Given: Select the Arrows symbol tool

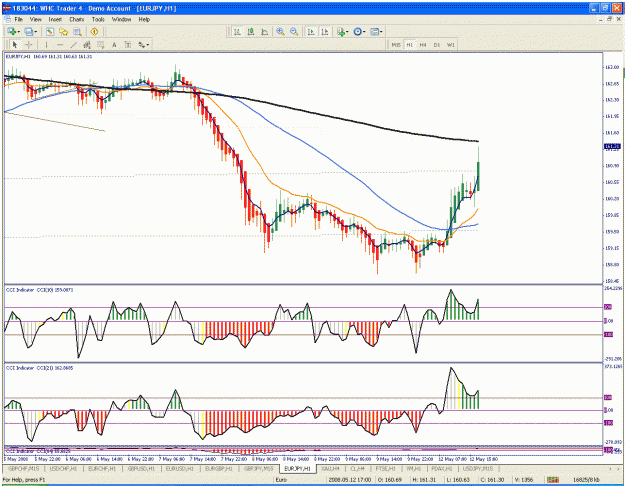Looking at the screenshot, I should [x=142, y=45].
